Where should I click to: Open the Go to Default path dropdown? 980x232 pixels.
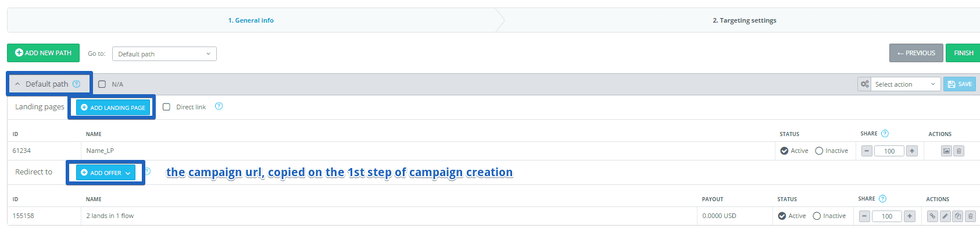[164, 54]
